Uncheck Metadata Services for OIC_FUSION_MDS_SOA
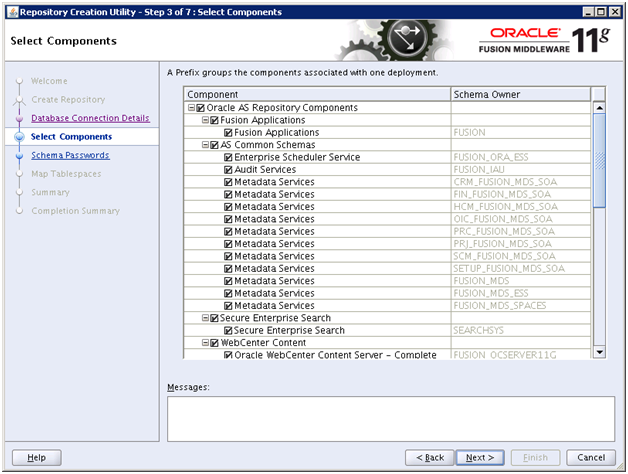This screenshot has height=474, width=628. (228, 220)
